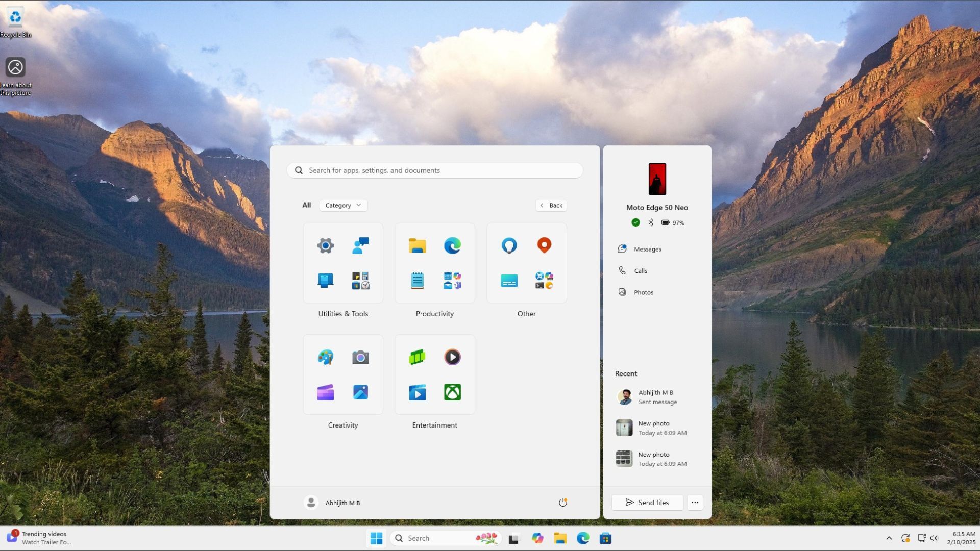Select the All apps tab
The image size is (980, 551).
(306, 205)
